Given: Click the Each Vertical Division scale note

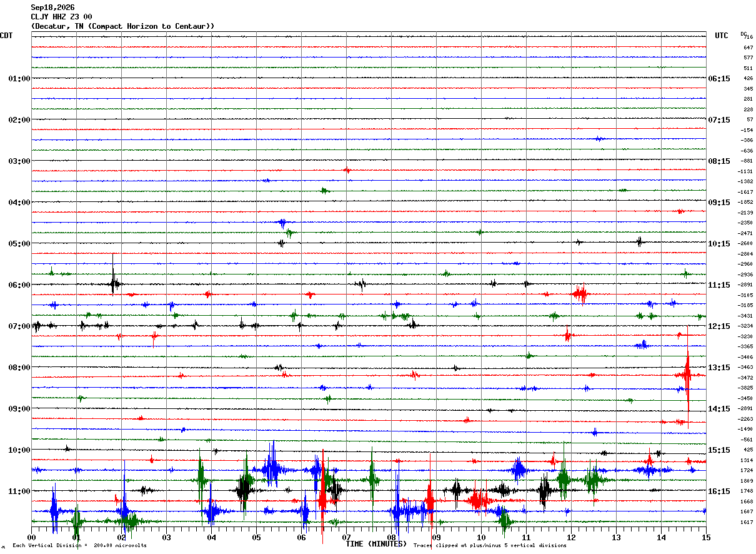Looking at the screenshot, I should (x=79, y=546).
